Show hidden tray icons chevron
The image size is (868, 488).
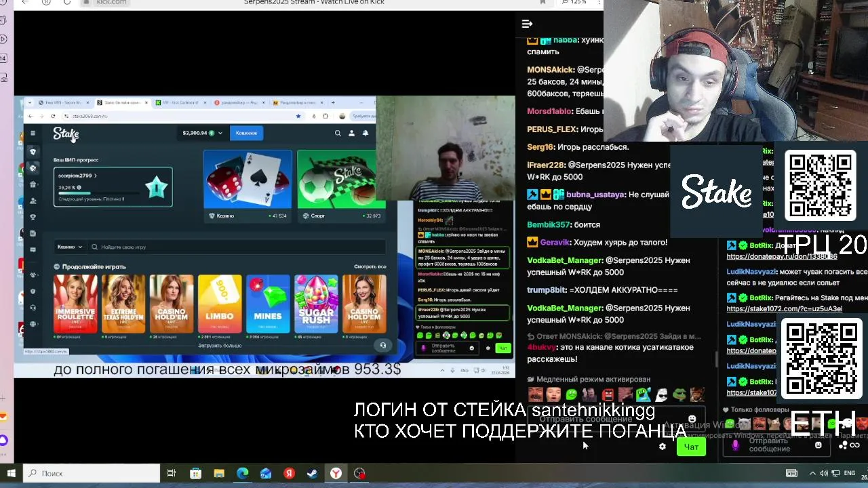812,473
